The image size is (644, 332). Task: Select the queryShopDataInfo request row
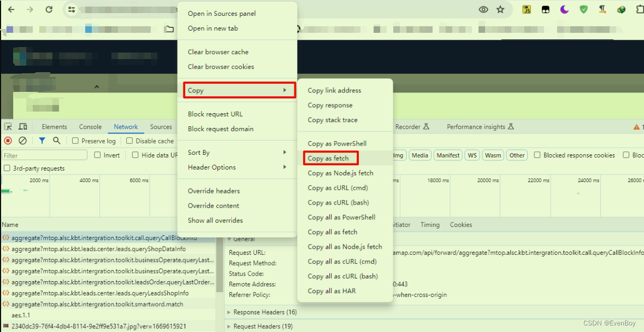click(x=108, y=249)
